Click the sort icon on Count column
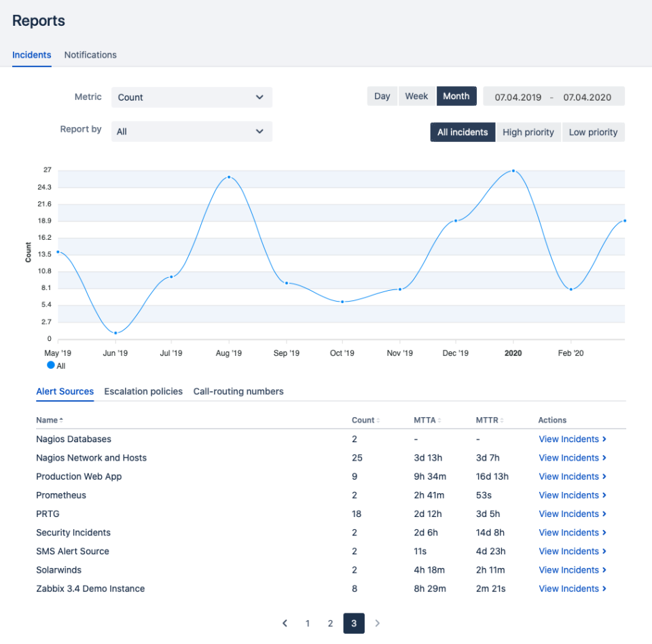The width and height of the screenshot is (652, 644). click(379, 420)
